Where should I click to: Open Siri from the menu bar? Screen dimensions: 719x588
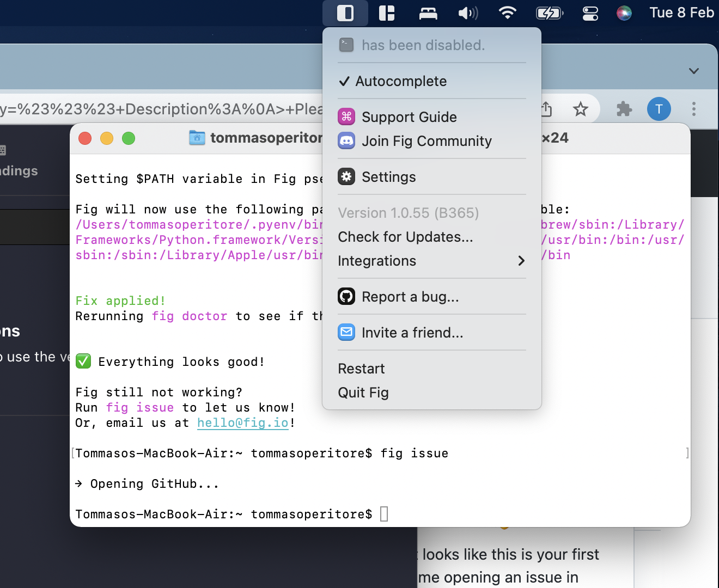(x=624, y=13)
